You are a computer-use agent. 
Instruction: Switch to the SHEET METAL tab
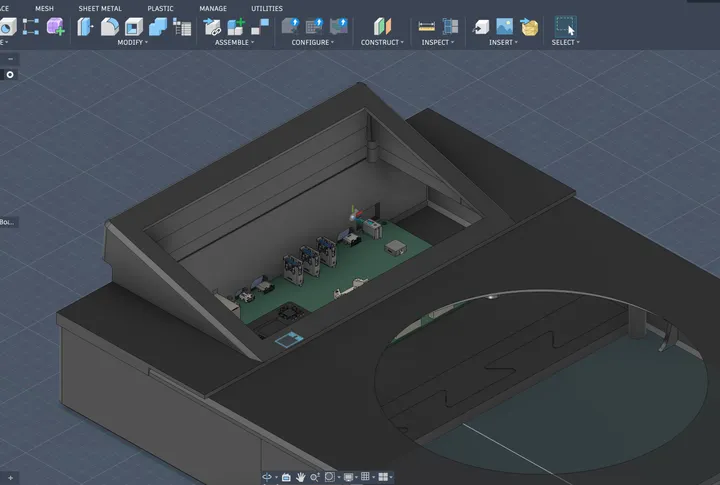tap(100, 9)
